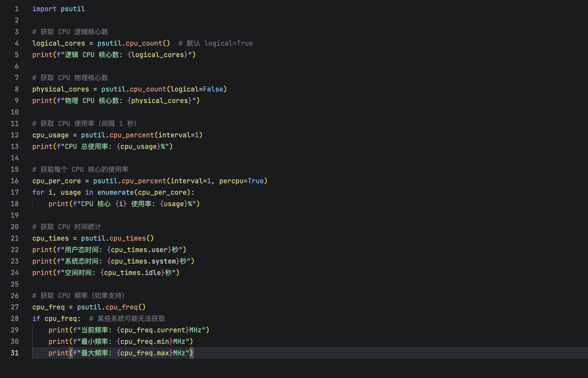Viewport: 588px width, 378px height.
Task: Click cpu_times call on line 21
Action: point(128,238)
